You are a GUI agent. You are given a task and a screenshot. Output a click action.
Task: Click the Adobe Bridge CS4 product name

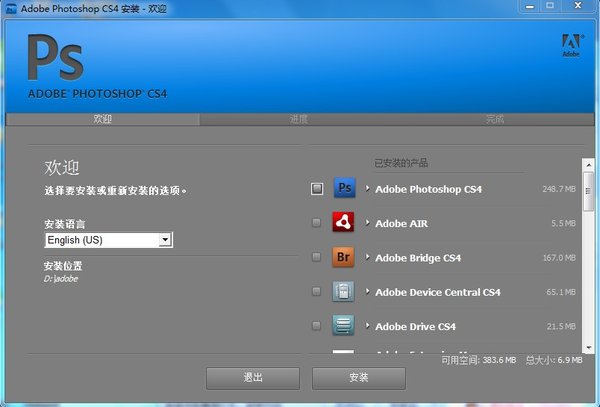418,258
